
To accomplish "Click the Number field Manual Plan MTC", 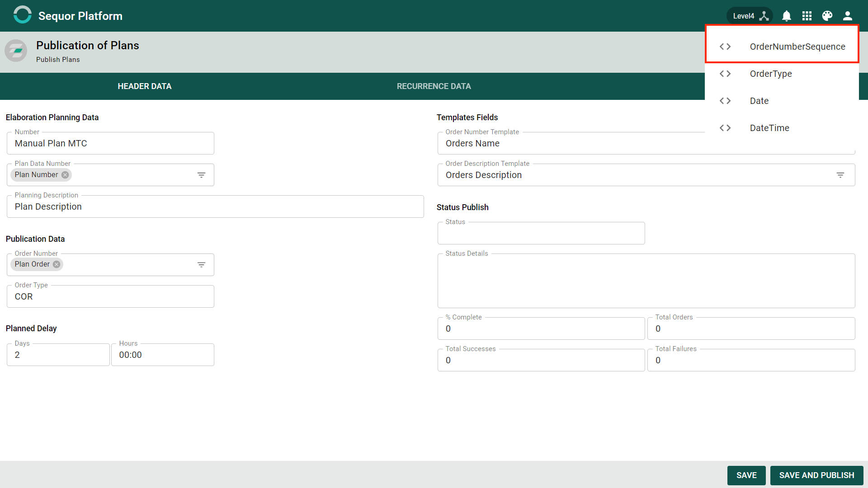I will pyautogui.click(x=110, y=143).
